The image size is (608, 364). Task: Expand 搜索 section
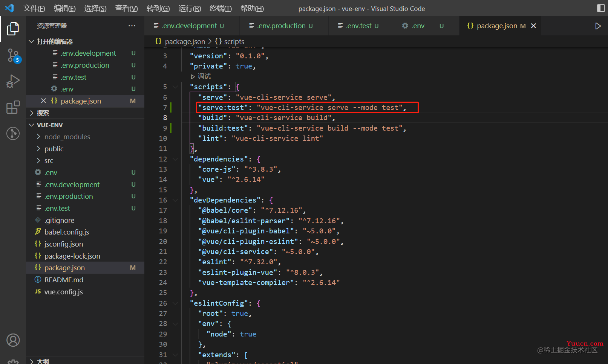click(x=85, y=113)
